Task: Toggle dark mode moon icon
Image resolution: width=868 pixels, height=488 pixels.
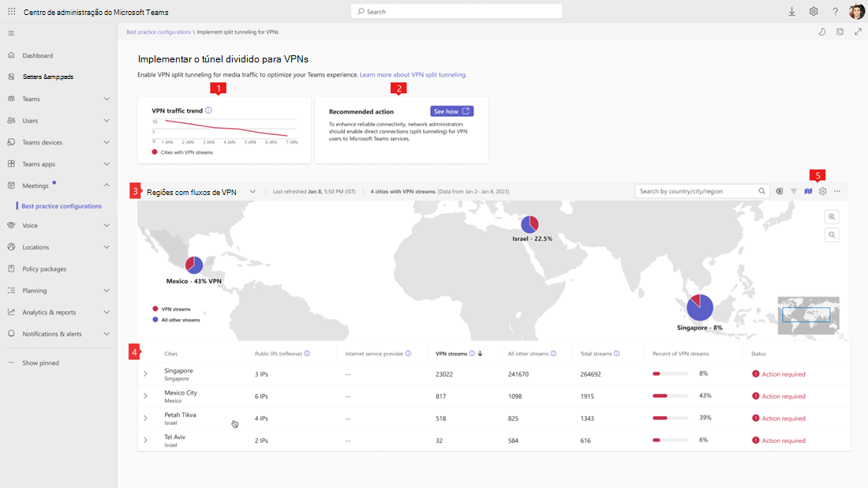Action: [821, 32]
